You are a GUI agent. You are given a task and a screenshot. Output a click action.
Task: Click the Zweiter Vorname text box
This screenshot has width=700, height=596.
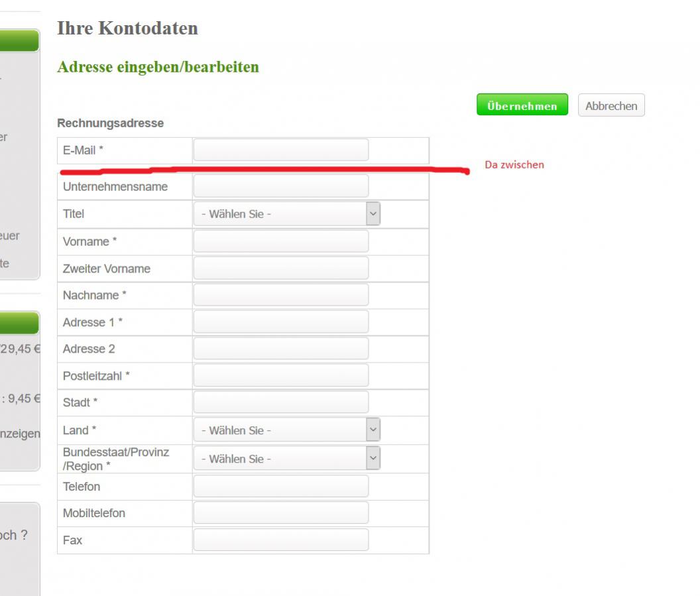click(x=280, y=268)
